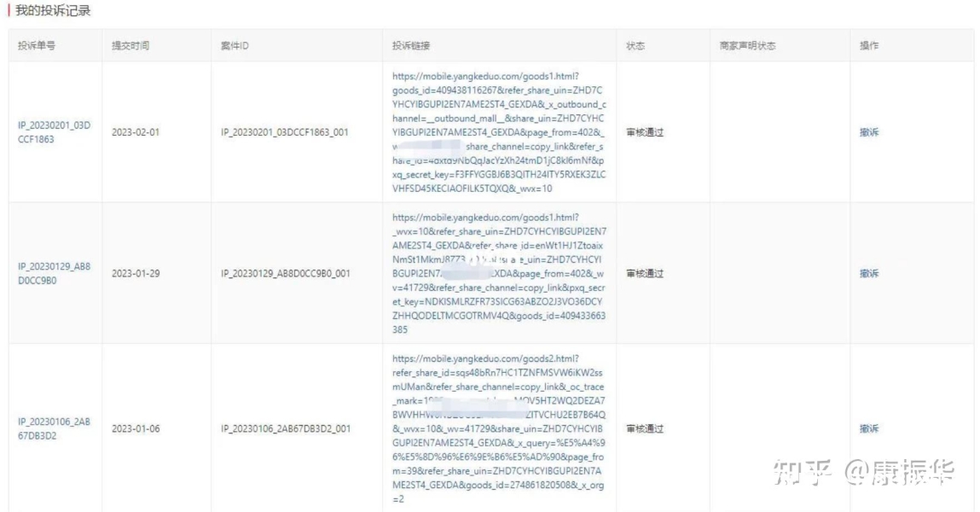Click the submission date 2023-01-06
980x512 pixels.
136,428
